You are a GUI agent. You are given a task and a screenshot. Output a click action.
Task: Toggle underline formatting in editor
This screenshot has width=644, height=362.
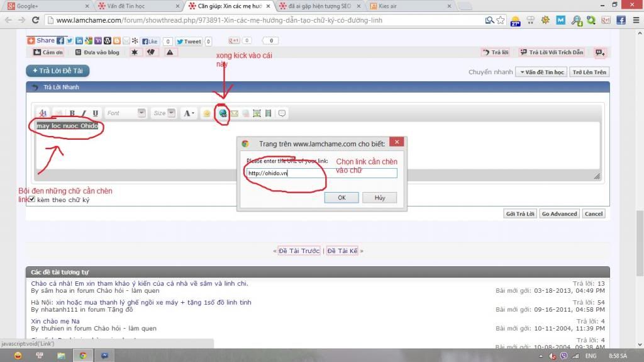(x=96, y=114)
